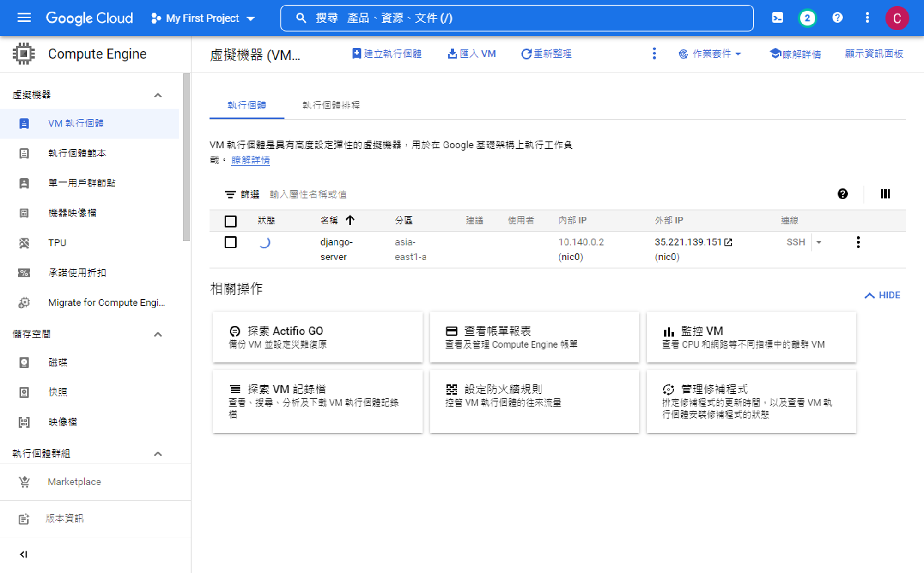Image resolution: width=924 pixels, height=573 pixels.
Task: Open the 作業套件 dropdown
Action: coord(710,54)
